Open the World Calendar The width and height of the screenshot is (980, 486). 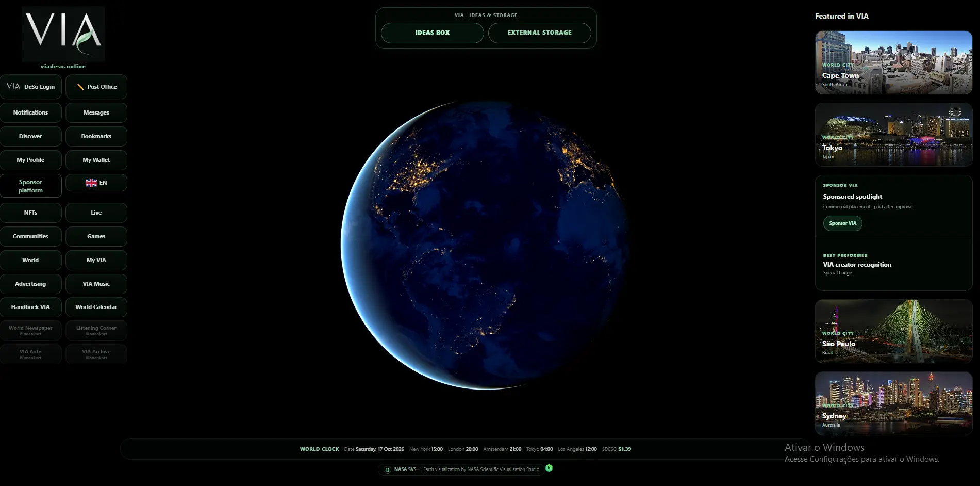(x=96, y=307)
